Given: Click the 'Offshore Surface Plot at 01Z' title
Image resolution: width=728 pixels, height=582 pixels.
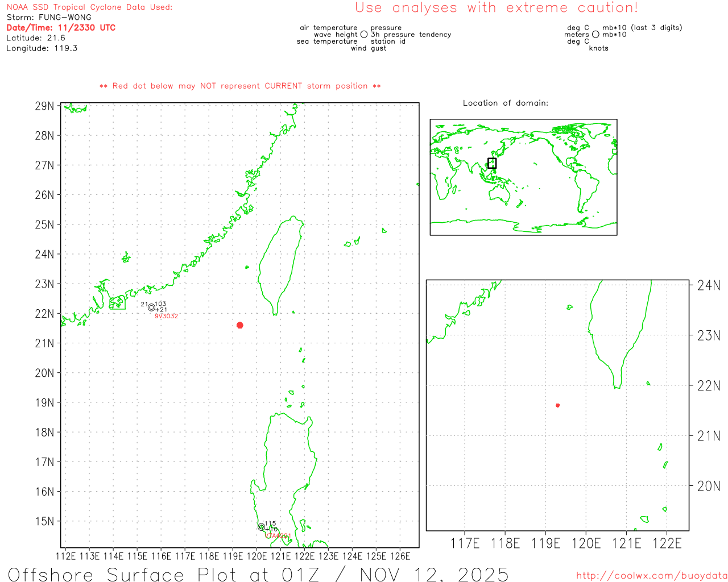Looking at the screenshot, I should 258,573.
